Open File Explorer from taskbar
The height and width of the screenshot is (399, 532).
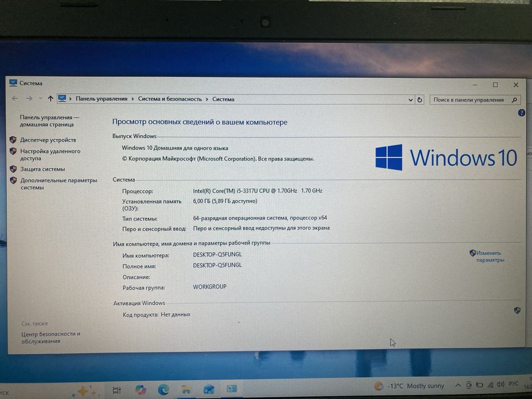click(186, 390)
